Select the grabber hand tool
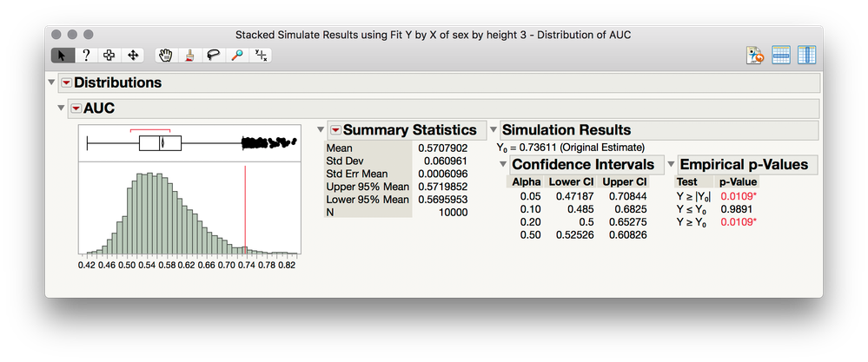The image size is (868, 362). (x=166, y=56)
